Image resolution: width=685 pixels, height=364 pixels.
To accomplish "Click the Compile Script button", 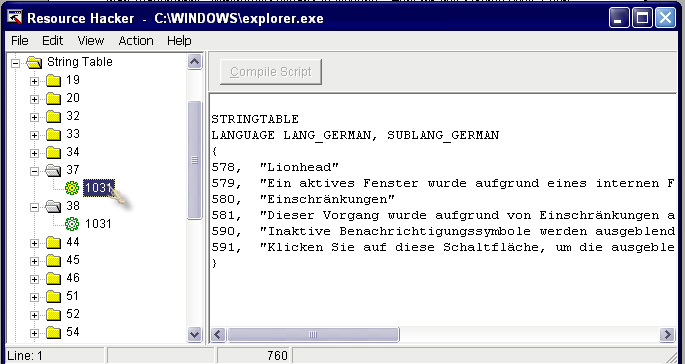I will coord(271,72).
